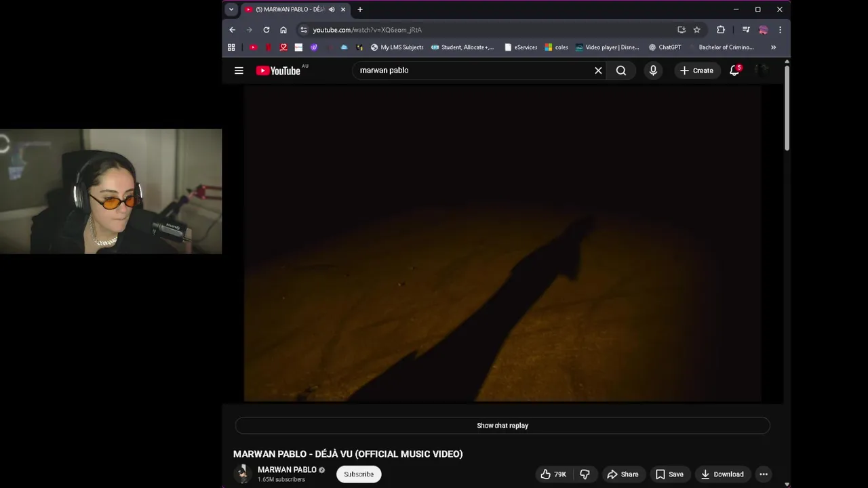Viewport: 868px width, 488px height.
Task: Save video to playlist
Action: coord(669,474)
